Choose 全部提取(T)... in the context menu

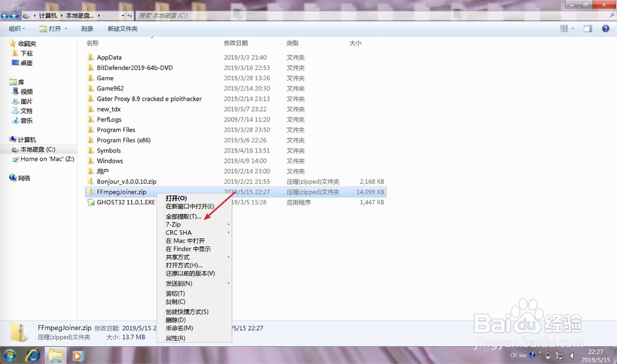click(183, 217)
